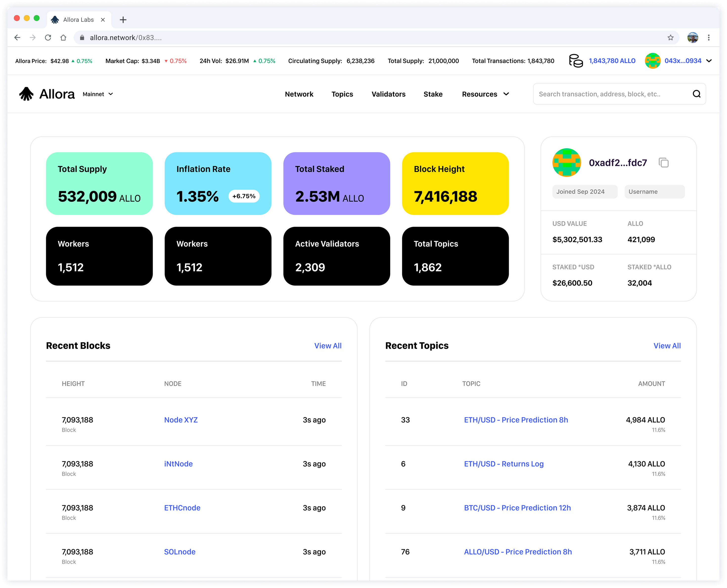Expand the Resources menu

click(485, 94)
